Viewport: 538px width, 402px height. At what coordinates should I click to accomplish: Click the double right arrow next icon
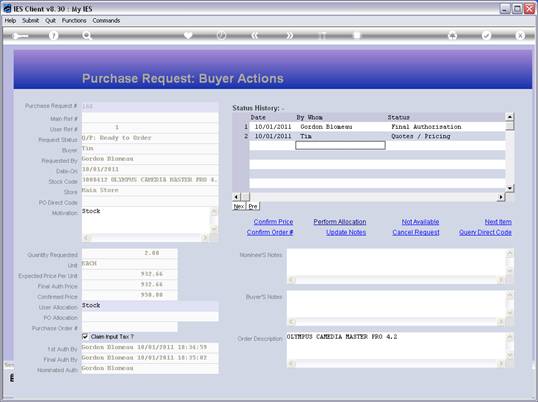pyautogui.click(x=289, y=36)
